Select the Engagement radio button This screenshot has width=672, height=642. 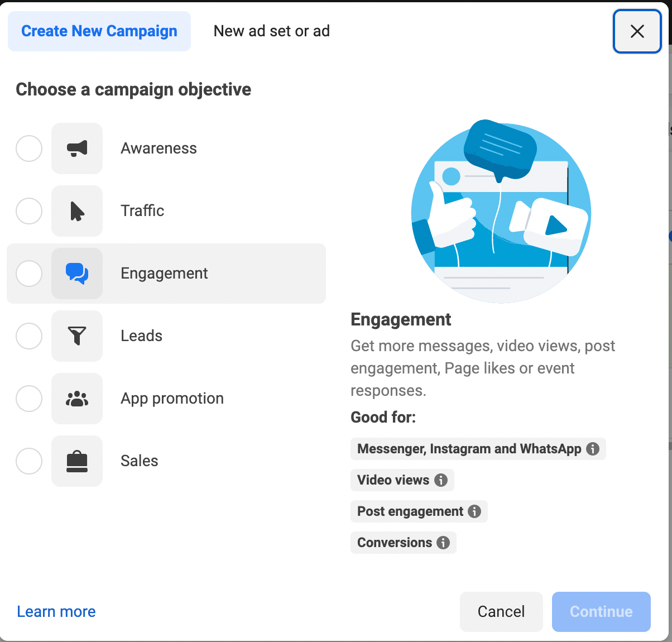29,274
